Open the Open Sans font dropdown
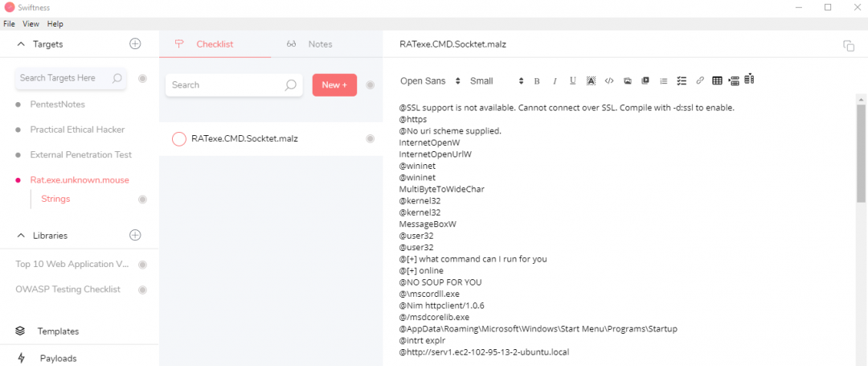Screen dimensions: 868x366 [x=430, y=80]
